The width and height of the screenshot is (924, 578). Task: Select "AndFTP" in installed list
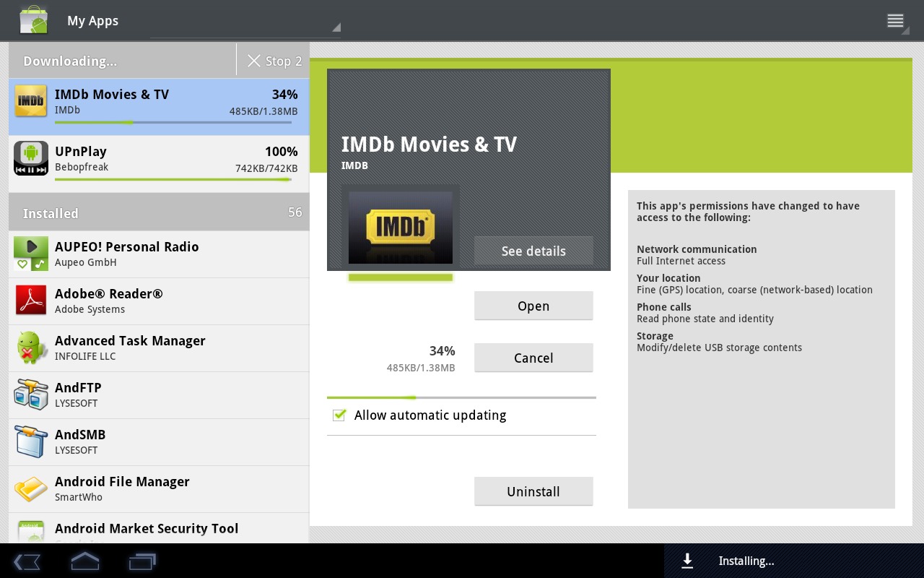[x=78, y=387]
